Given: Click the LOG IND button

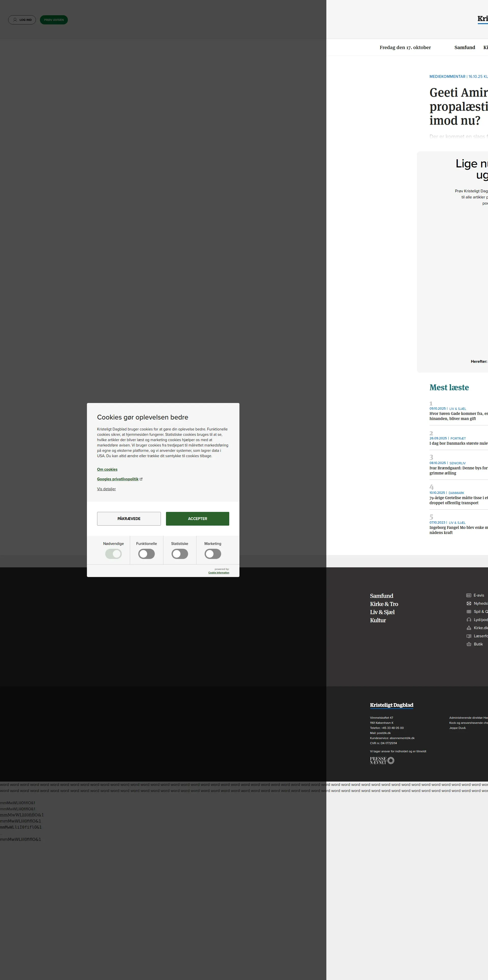Looking at the screenshot, I should pyautogui.click(x=22, y=20).
